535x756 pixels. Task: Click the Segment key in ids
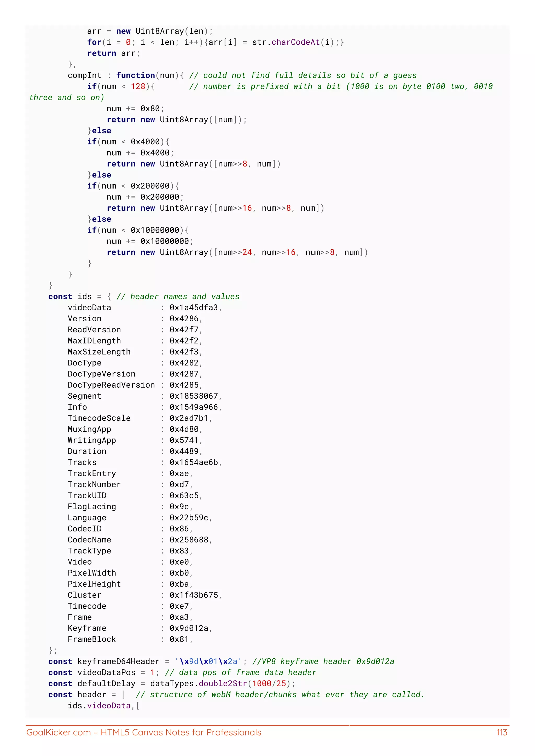[x=84, y=396]
